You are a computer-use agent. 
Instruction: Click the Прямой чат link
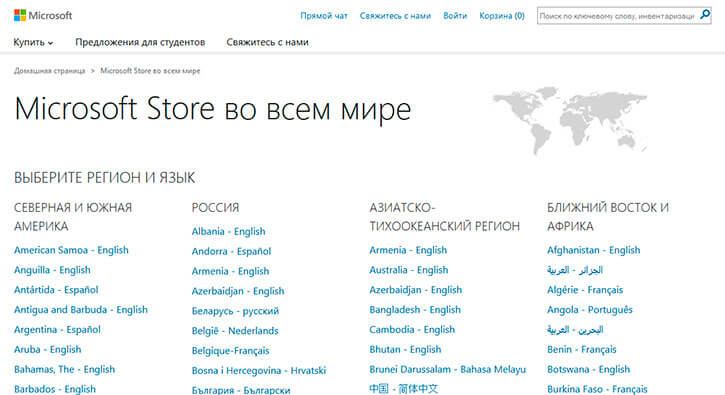click(324, 16)
